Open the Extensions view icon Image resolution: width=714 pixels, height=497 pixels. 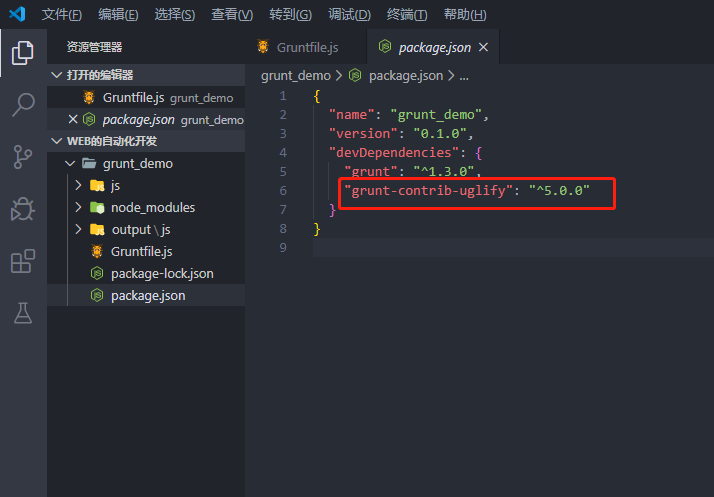pos(22,261)
